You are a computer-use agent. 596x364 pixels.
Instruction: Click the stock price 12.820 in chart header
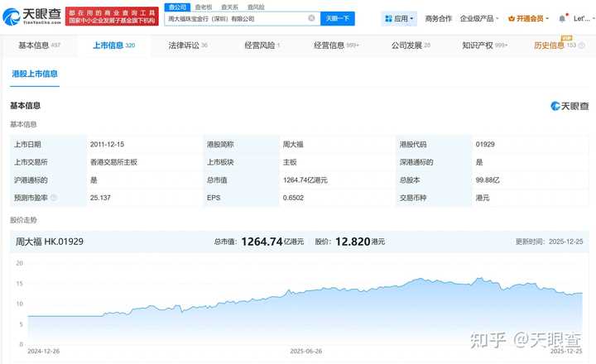(353, 242)
